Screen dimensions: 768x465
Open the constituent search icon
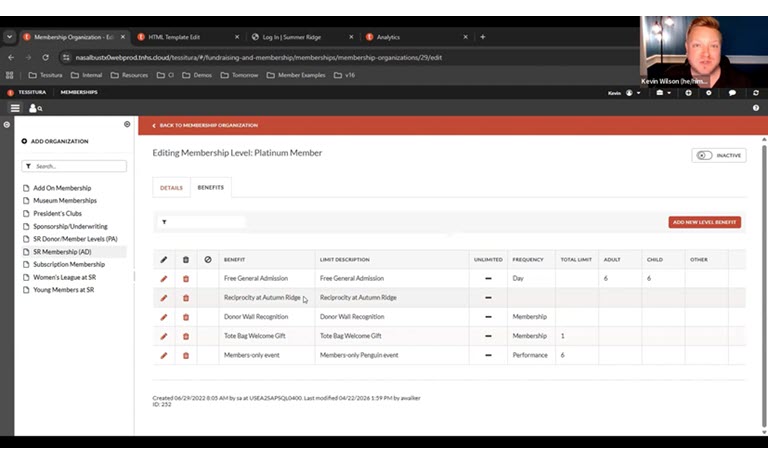pos(35,108)
